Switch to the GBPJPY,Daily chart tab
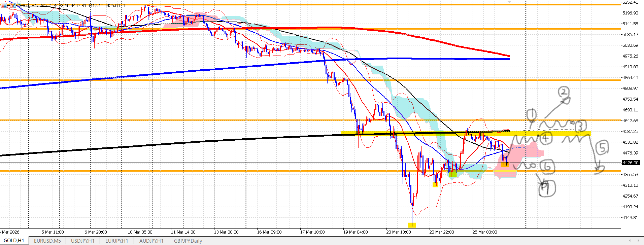 [x=188, y=241]
